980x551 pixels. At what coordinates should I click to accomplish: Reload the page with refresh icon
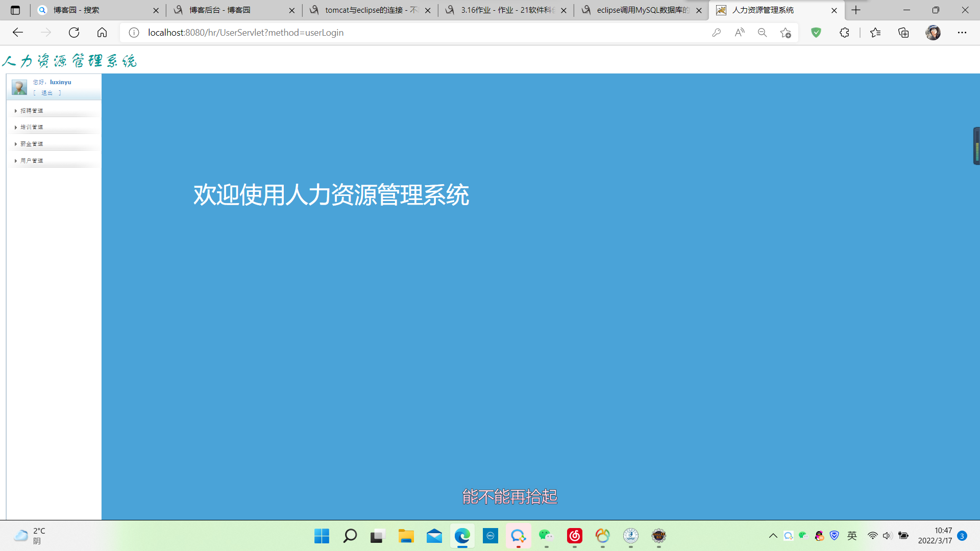point(74,33)
